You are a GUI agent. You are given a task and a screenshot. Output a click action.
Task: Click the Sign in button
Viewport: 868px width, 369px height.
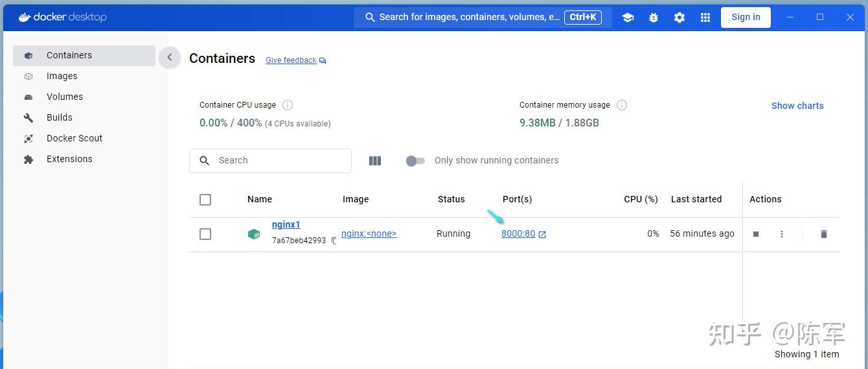pyautogui.click(x=746, y=18)
